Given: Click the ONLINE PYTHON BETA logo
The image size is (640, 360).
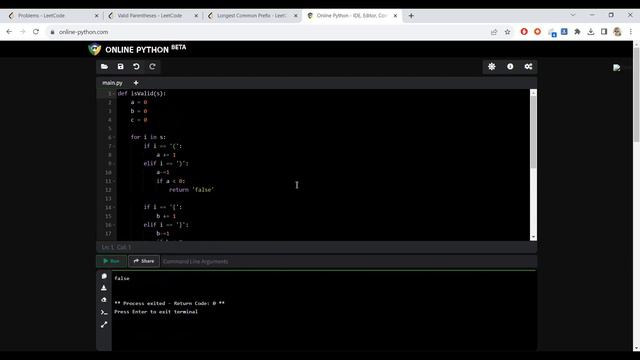Looking at the screenshot, I should pos(137,49).
